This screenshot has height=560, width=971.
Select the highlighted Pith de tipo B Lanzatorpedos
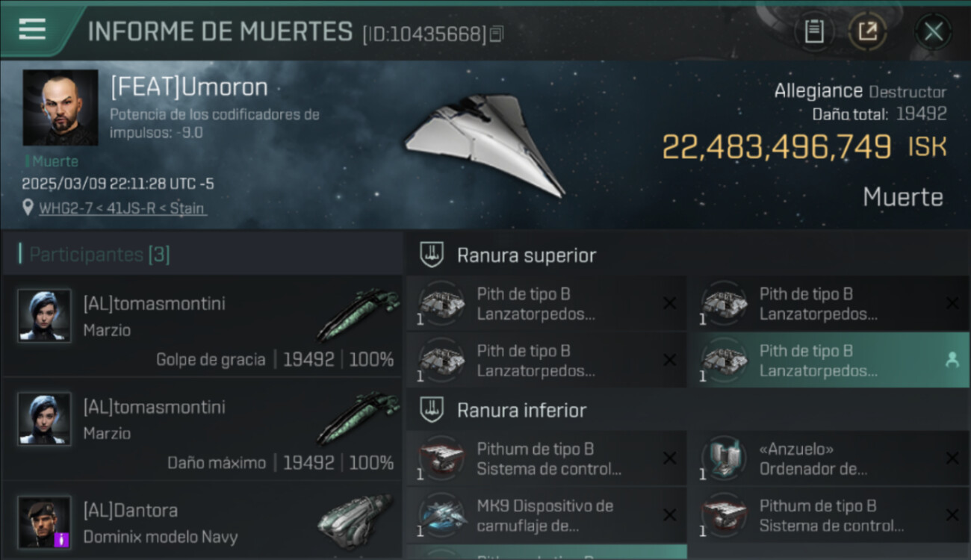pyautogui.click(x=827, y=360)
